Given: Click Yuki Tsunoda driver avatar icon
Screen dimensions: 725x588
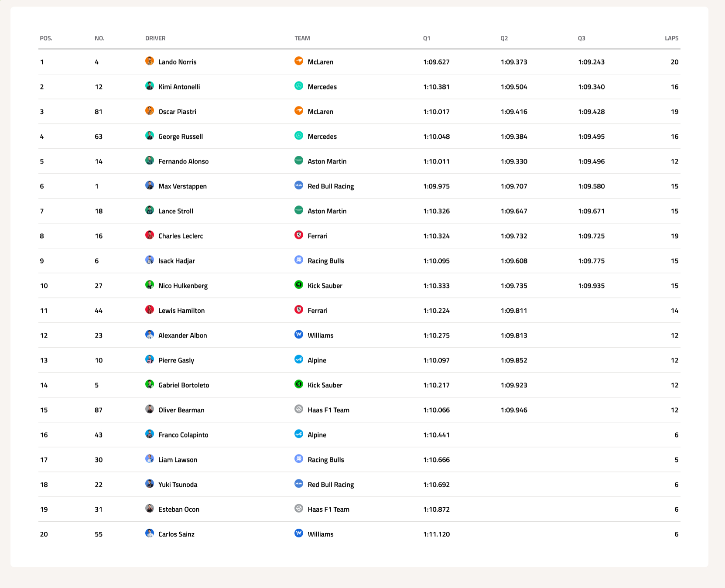Looking at the screenshot, I should pos(150,484).
